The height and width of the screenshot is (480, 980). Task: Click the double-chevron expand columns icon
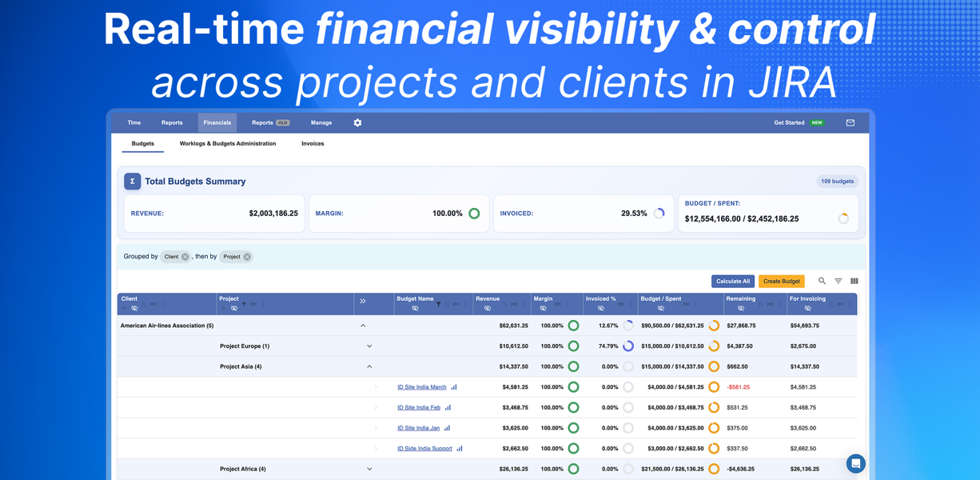(x=363, y=302)
